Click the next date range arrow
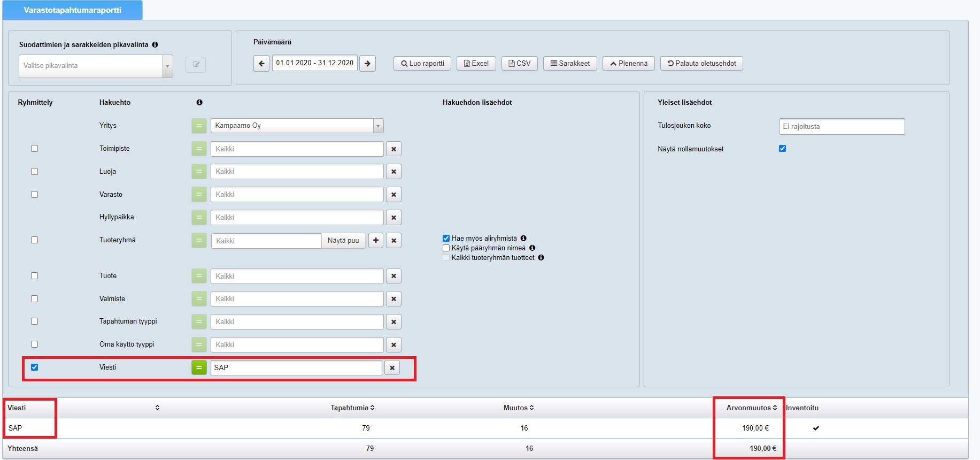This screenshot has height=460, width=980. 367,63
